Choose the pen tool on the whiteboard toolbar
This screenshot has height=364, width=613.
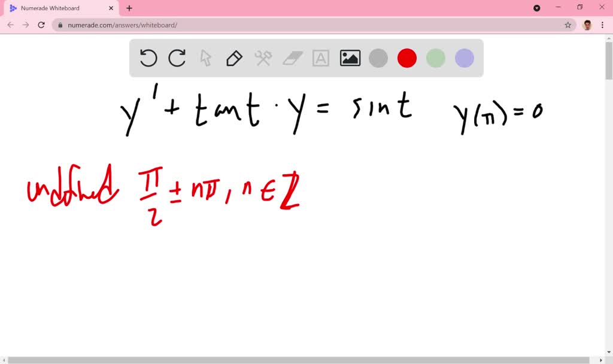click(233, 58)
